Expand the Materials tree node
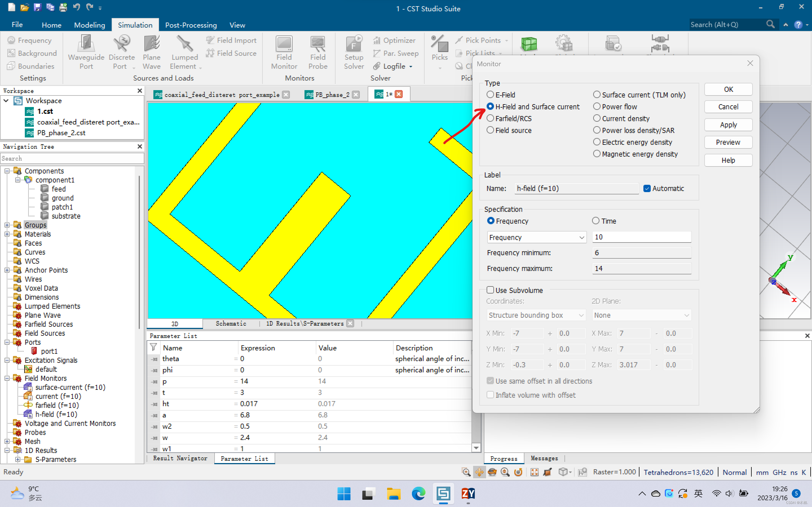Screen dimensions: 812x507 tap(7, 234)
